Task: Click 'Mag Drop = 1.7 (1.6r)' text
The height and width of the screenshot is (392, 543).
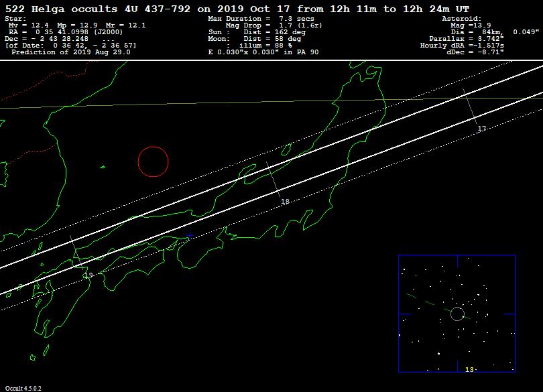Action: [274, 25]
